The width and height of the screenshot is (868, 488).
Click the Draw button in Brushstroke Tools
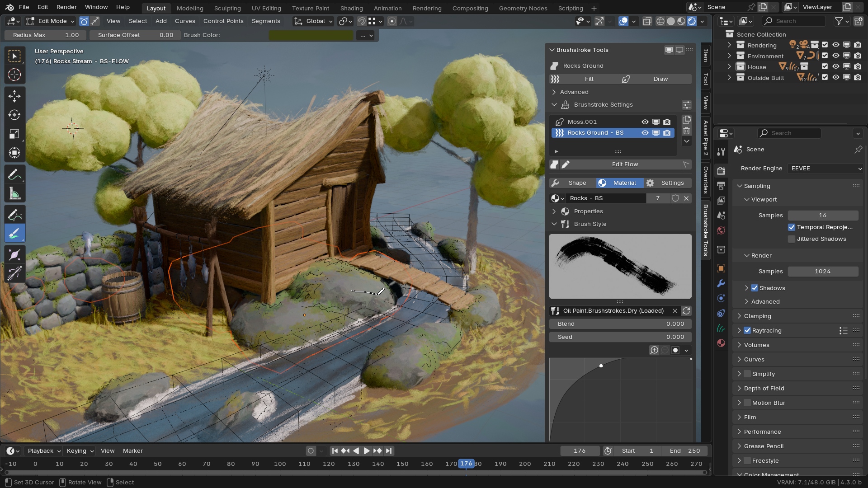click(x=660, y=79)
